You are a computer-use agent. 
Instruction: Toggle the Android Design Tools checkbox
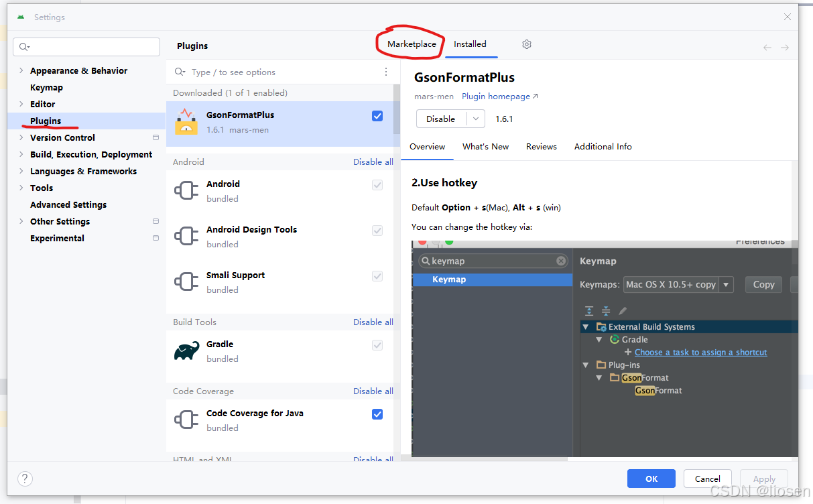click(377, 231)
